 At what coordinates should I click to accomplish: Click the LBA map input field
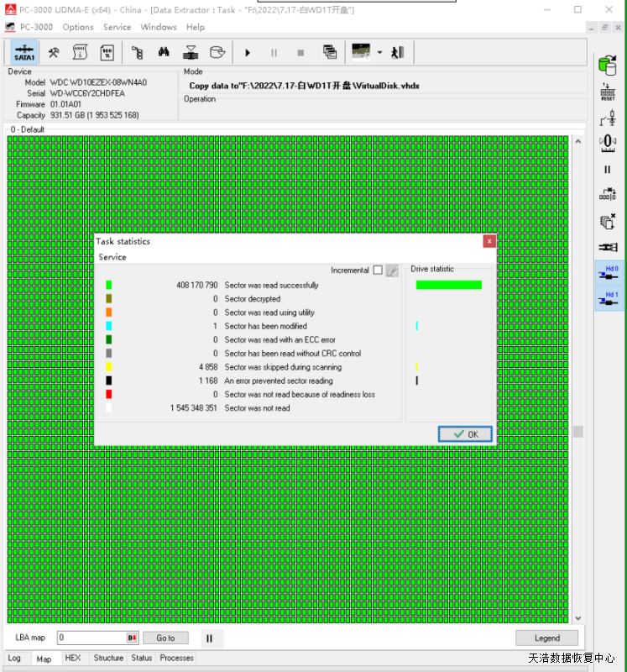coord(91,638)
